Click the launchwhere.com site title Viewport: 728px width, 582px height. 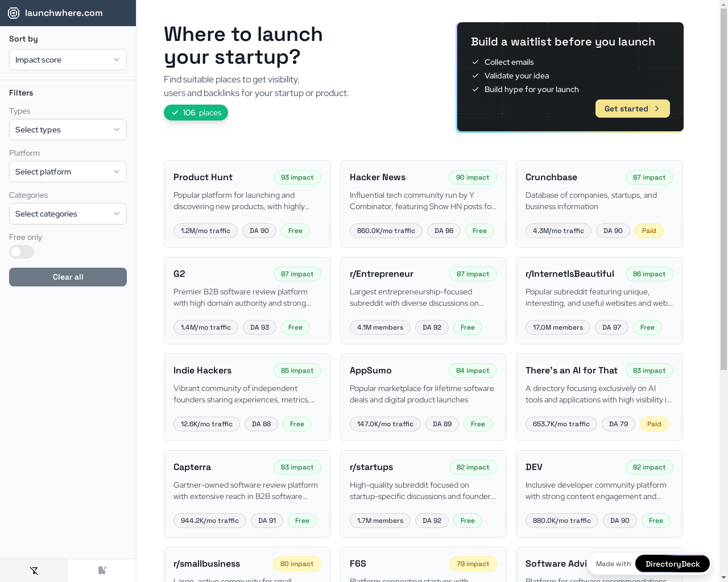point(64,13)
